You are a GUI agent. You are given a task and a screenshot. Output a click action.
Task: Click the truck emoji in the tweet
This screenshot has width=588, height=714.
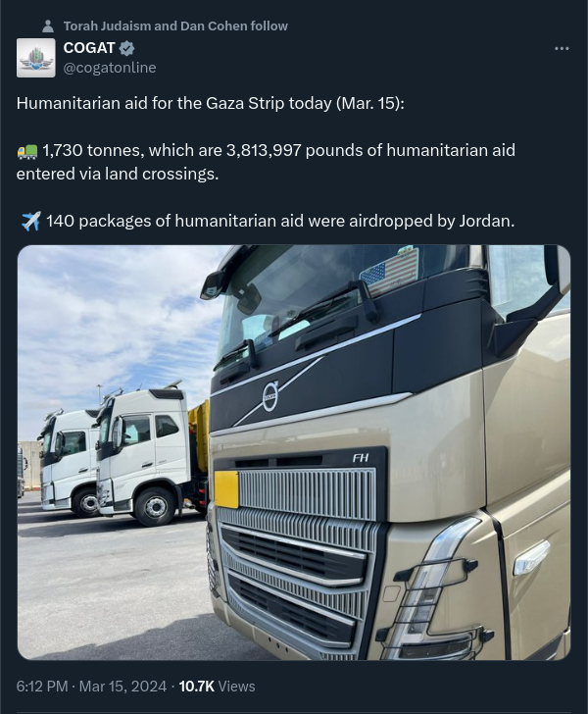coord(27,151)
